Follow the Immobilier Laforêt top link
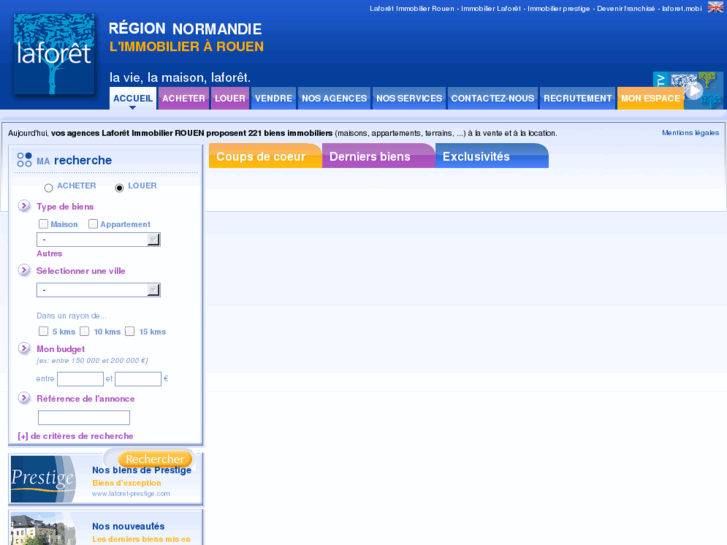Image resolution: width=727 pixels, height=545 pixels. (x=491, y=8)
